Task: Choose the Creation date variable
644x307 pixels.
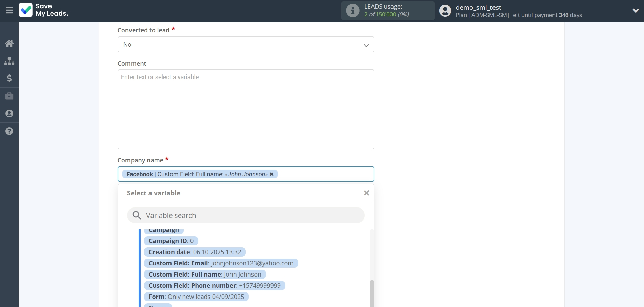Action: 195,252
